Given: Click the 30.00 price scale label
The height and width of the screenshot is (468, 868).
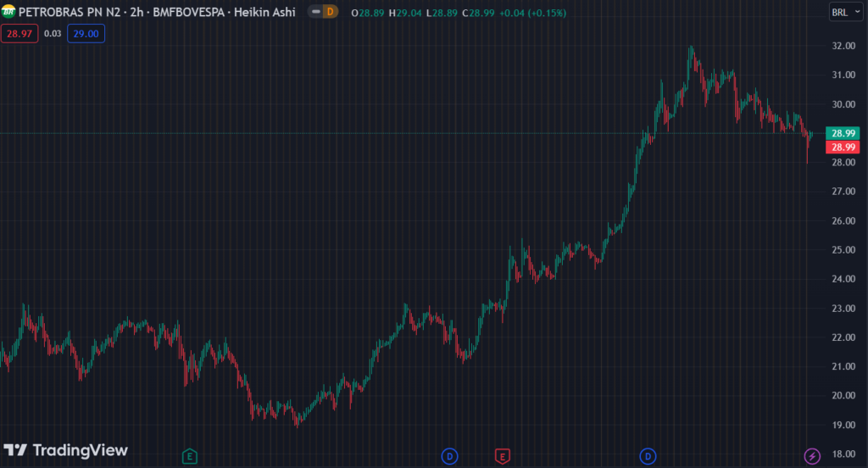Looking at the screenshot, I should (x=843, y=104).
